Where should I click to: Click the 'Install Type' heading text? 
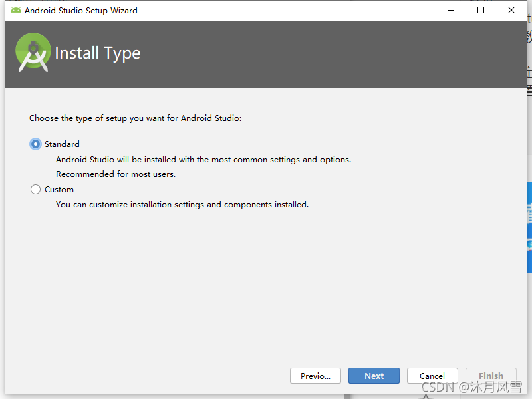98,53
